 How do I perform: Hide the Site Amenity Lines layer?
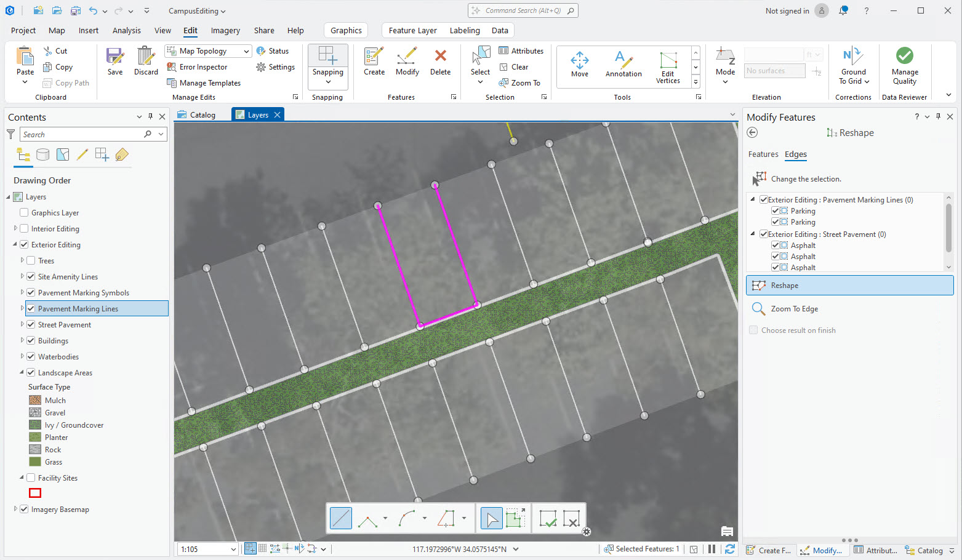[x=31, y=277]
